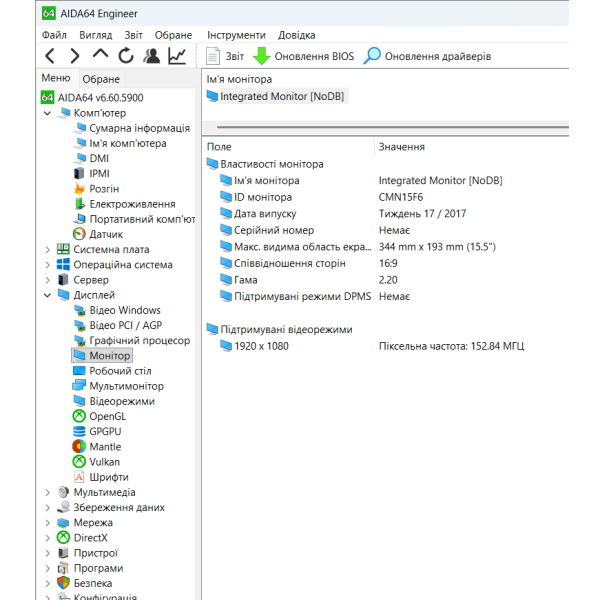Open the Обране menu in menu bar
The image size is (600, 600).
(173, 35)
